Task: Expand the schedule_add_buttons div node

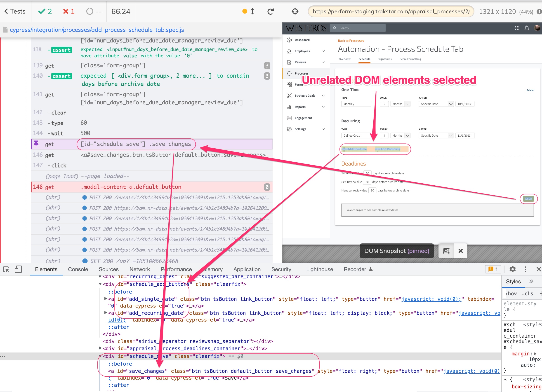Action: (100, 284)
